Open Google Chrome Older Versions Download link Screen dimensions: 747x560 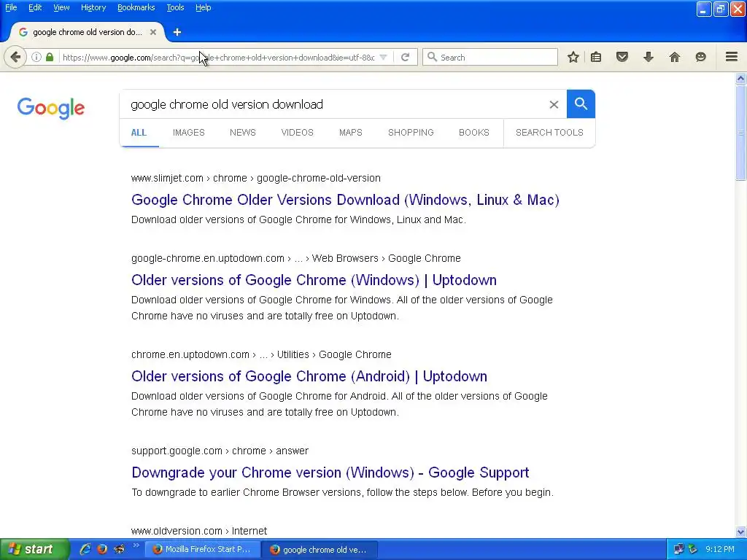click(345, 200)
